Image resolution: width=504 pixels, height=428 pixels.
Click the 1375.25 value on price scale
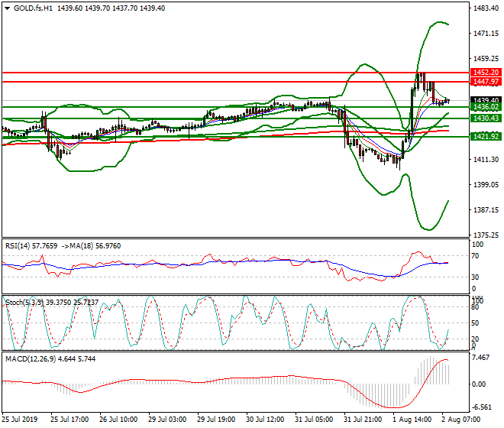point(485,235)
